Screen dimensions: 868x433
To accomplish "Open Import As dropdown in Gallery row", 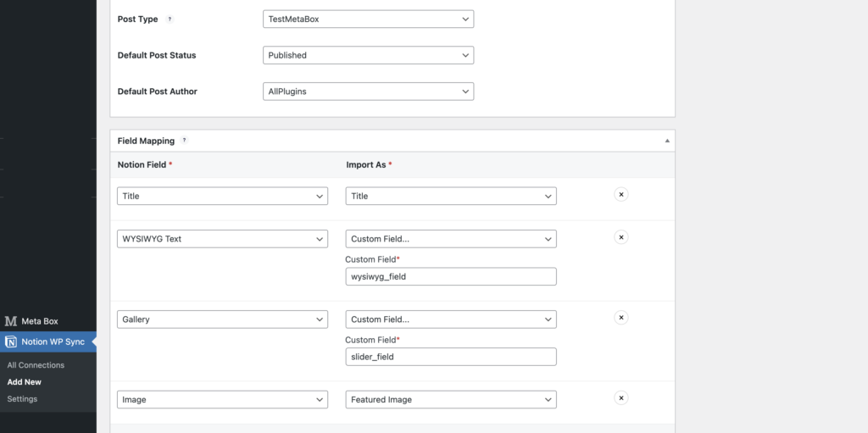I will (x=451, y=319).
